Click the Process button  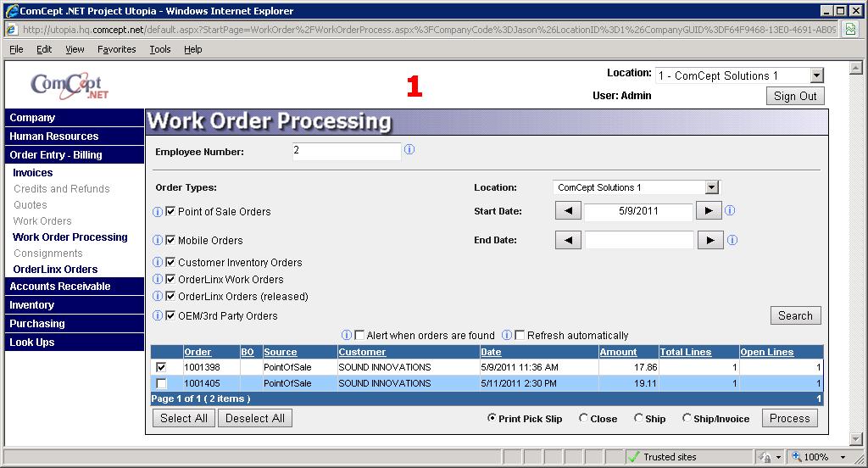(790, 418)
